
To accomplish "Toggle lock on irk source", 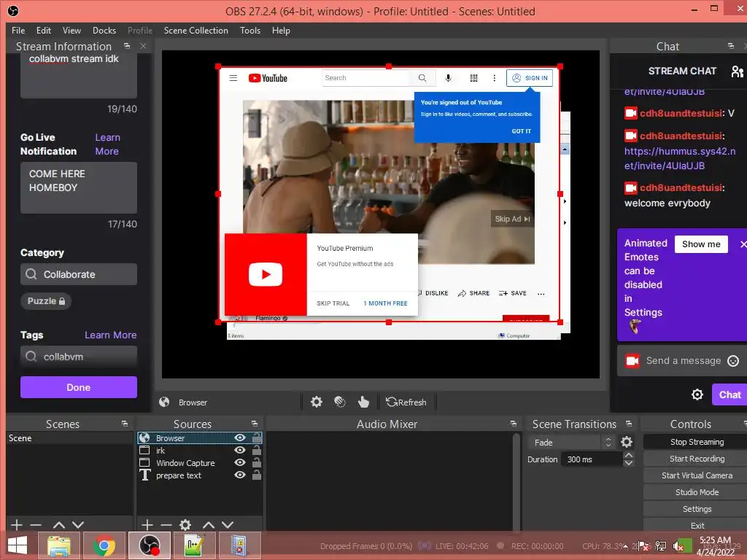I will pyautogui.click(x=256, y=449).
